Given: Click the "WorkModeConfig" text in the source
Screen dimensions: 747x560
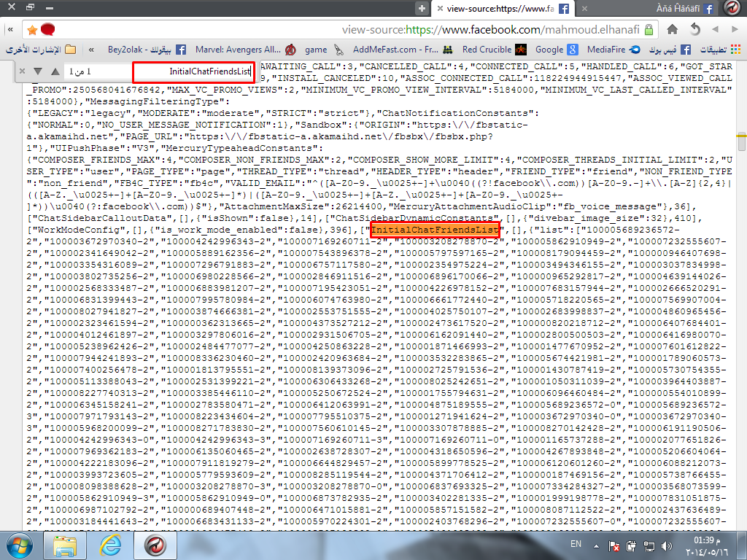Looking at the screenshot, I should click(79, 230).
